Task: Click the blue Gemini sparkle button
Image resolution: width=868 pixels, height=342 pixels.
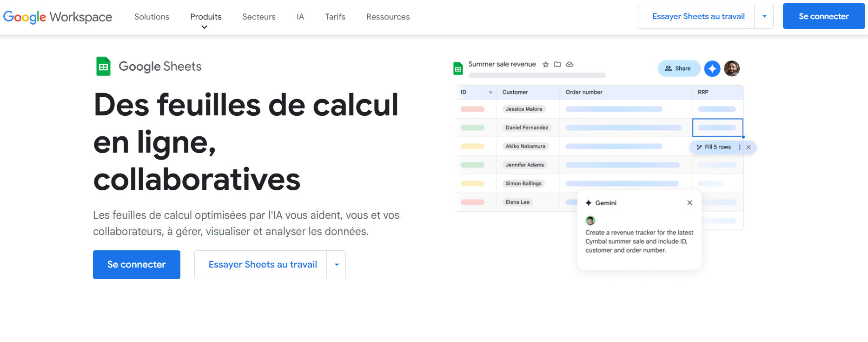Action: click(x=712, y=68)
